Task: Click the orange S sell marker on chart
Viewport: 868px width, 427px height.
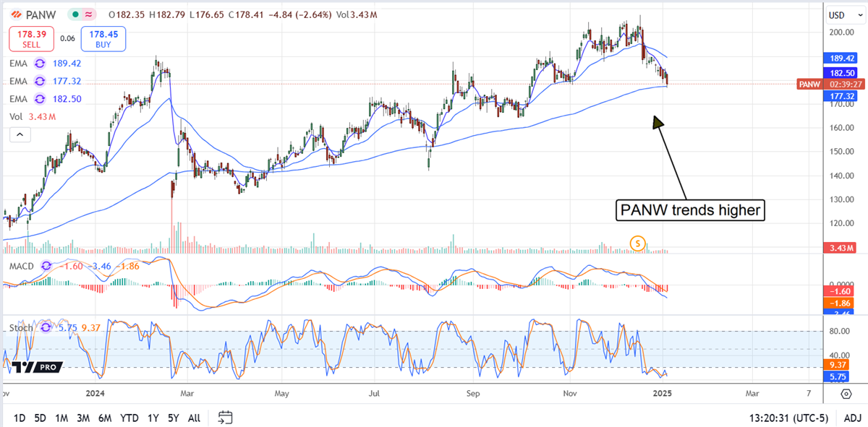Action: click(637, 243)
